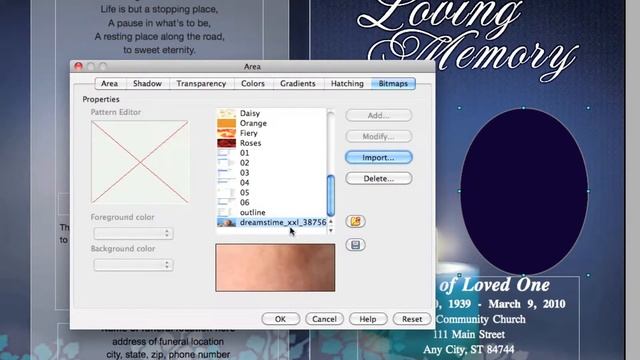The height and width of the screenshot is (360, 640).
Task: Click '111 Main Street' text in document
Action: tap(469, 335)
